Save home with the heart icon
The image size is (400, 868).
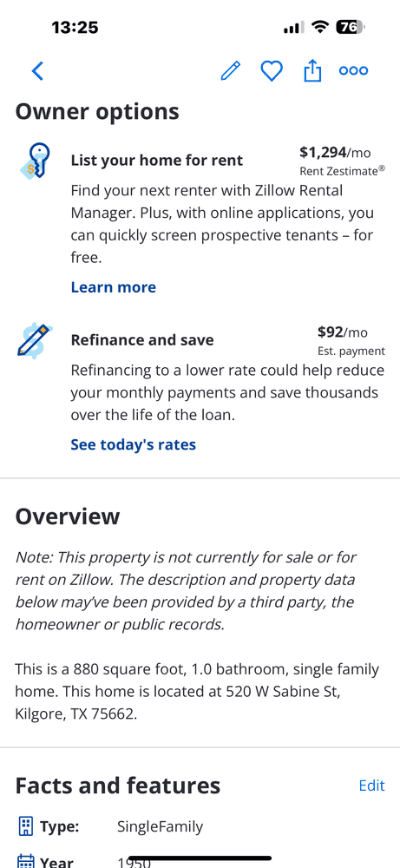click(272, 71)
